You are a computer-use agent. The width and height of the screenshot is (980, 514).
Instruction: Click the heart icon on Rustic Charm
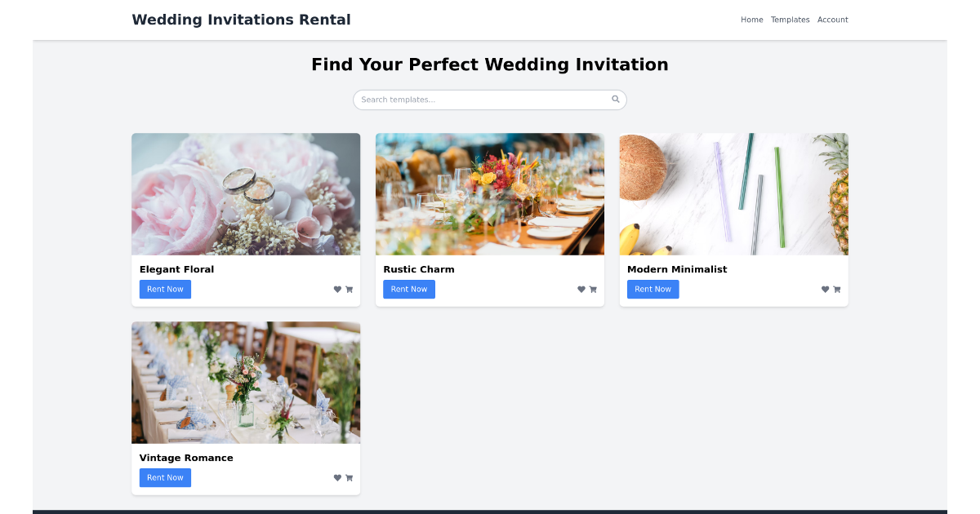tap(581, 289)
